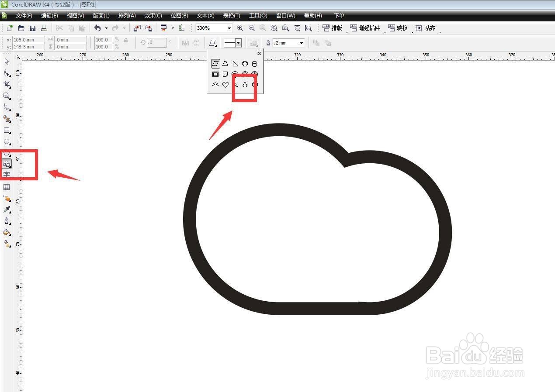
Task: Choose the water drop shape
Action: coord(245,85)
